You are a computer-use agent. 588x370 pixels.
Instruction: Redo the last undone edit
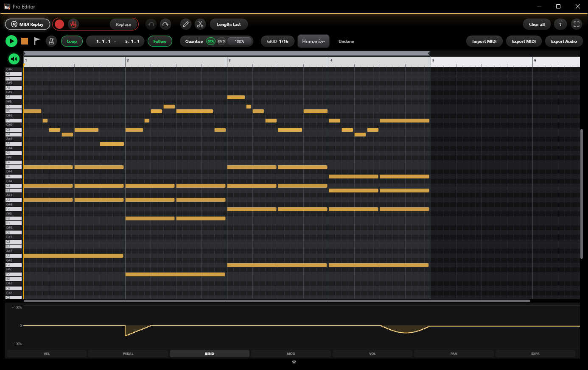coord(165,24)
